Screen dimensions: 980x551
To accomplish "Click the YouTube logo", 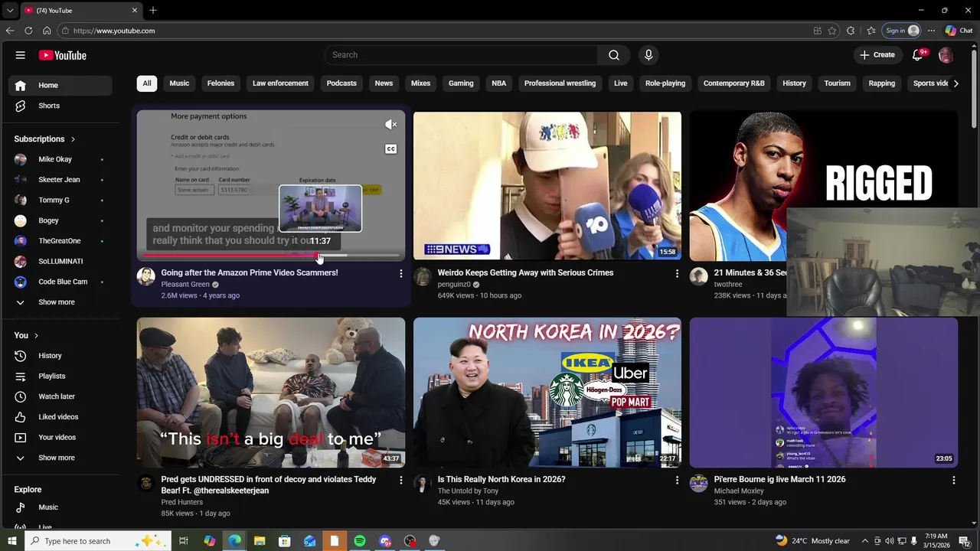I will point(63,55).
